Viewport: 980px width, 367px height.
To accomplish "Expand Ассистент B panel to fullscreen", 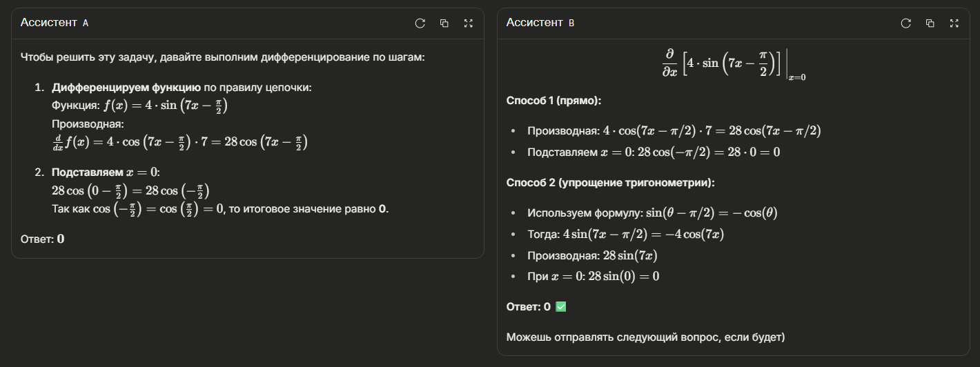I will point(954,23).
